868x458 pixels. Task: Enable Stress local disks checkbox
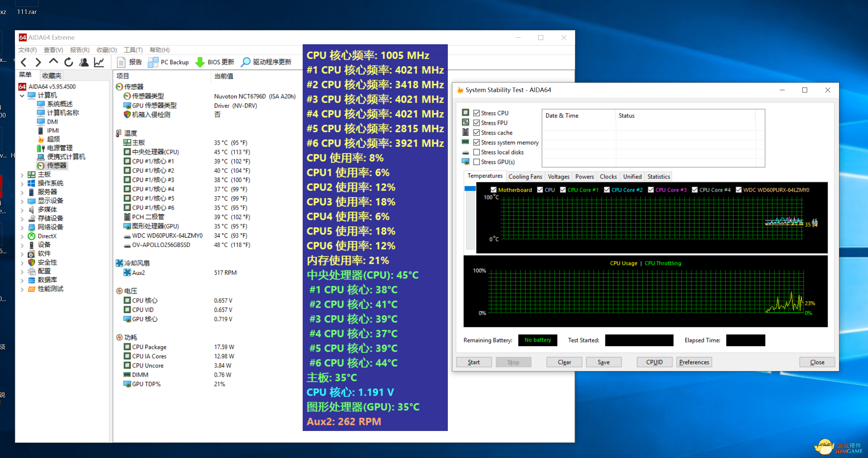(x=476, y=152)
